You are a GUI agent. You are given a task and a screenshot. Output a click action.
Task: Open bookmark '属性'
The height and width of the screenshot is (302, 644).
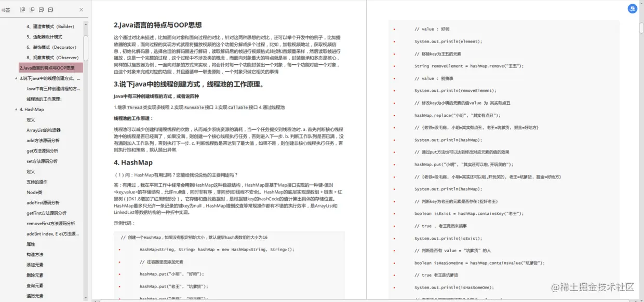click(31, 244)
